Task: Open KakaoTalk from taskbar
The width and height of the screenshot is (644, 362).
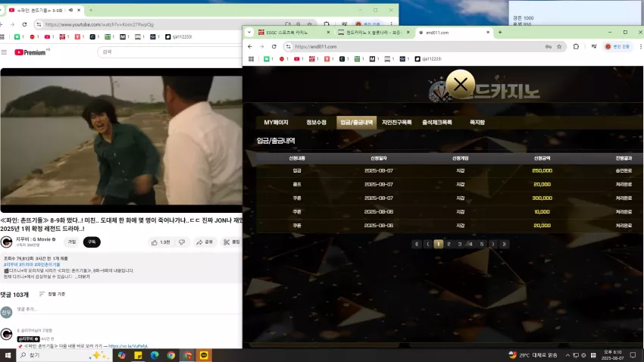Action: pos(204,355)
